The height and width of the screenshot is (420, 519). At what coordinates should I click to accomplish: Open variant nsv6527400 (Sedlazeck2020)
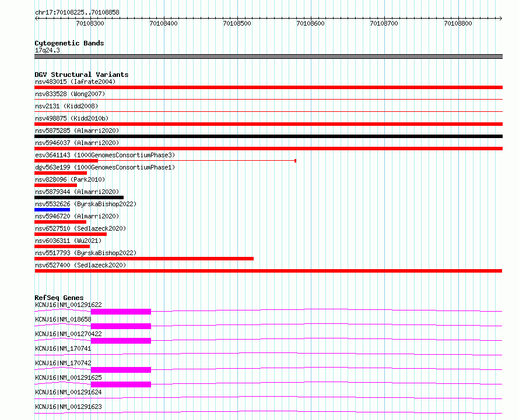pyautogui.click(x=80, y=265)
